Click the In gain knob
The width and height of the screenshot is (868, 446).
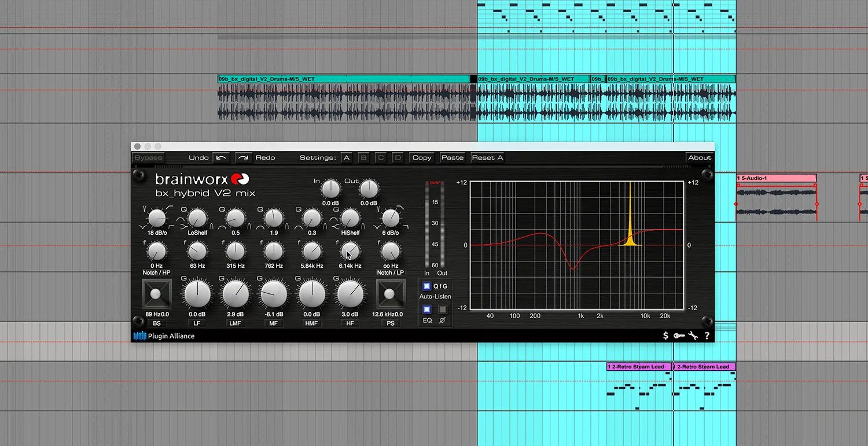click(330, 189)
